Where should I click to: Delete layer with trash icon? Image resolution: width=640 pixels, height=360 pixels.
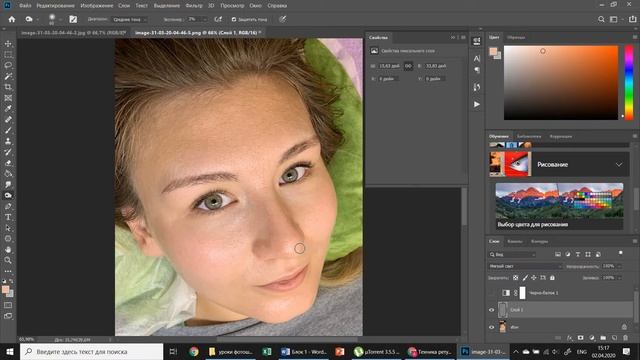(625, 338)
